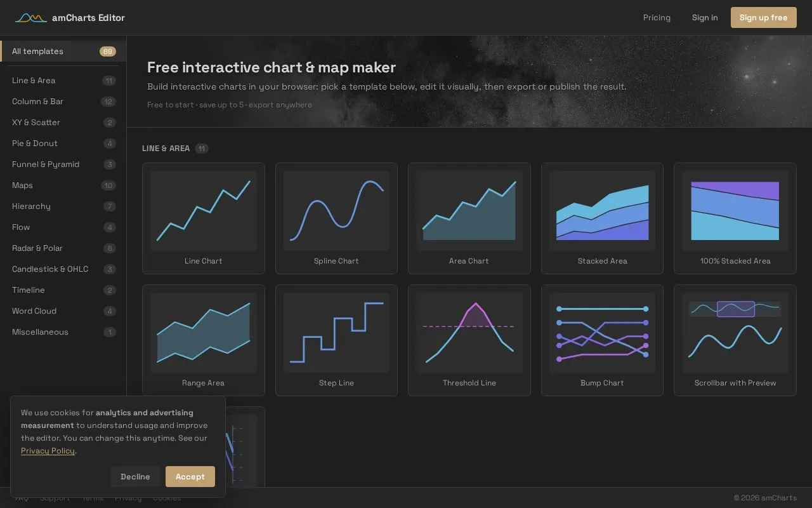Viewport: 812px width, 508px height.
Task: Select the Timeline category
Action: [63, 290]
